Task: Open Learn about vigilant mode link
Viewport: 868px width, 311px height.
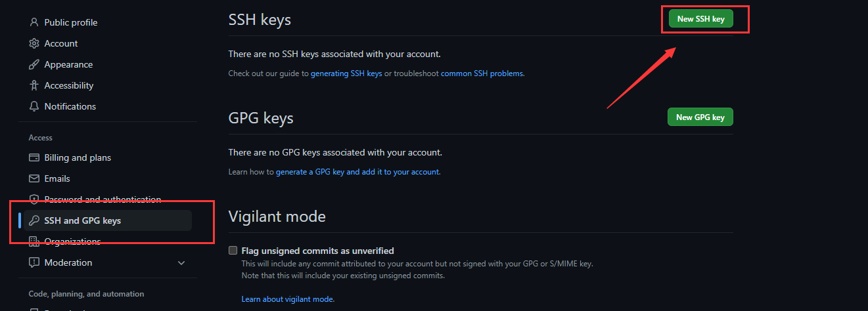Action: 287,299
